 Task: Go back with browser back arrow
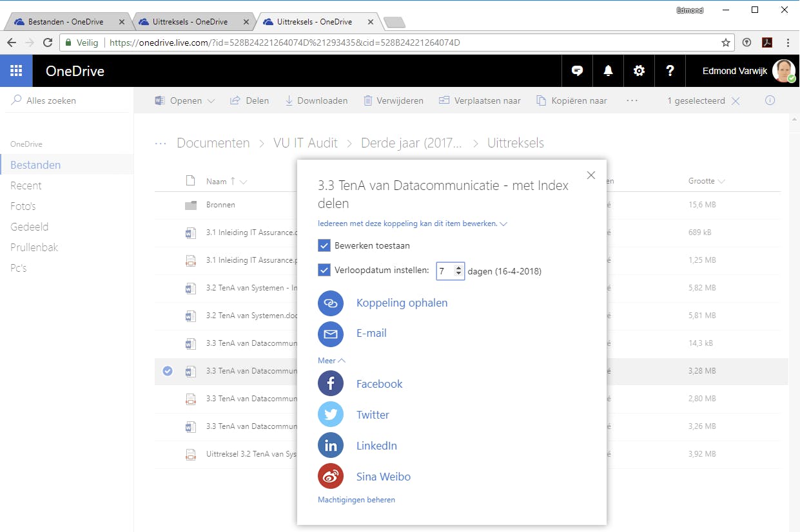pos(12,43)
